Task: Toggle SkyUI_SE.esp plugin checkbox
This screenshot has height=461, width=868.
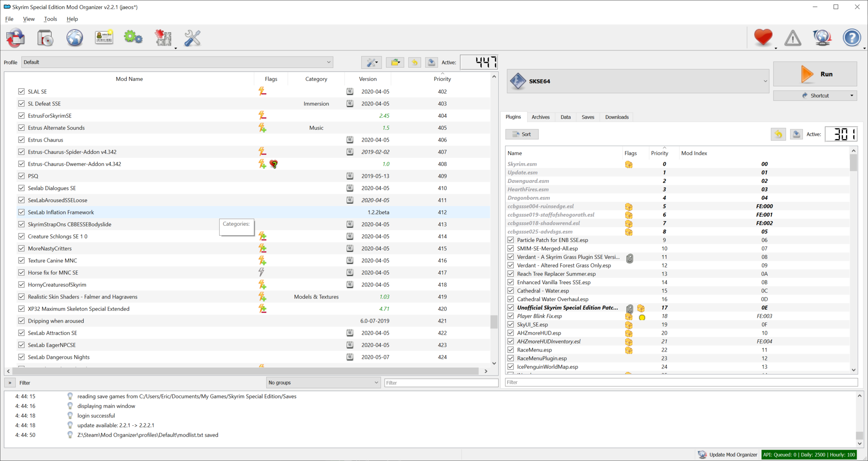Action: 511,324
